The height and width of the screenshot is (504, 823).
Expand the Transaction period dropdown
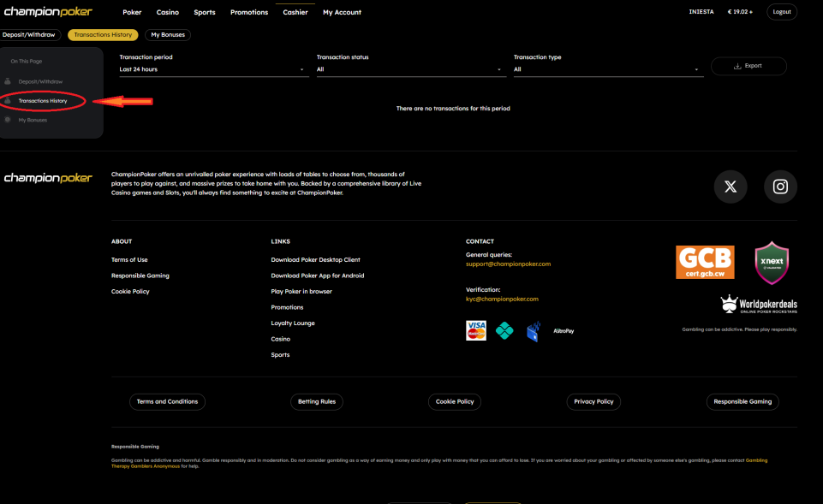pos(213,69)
